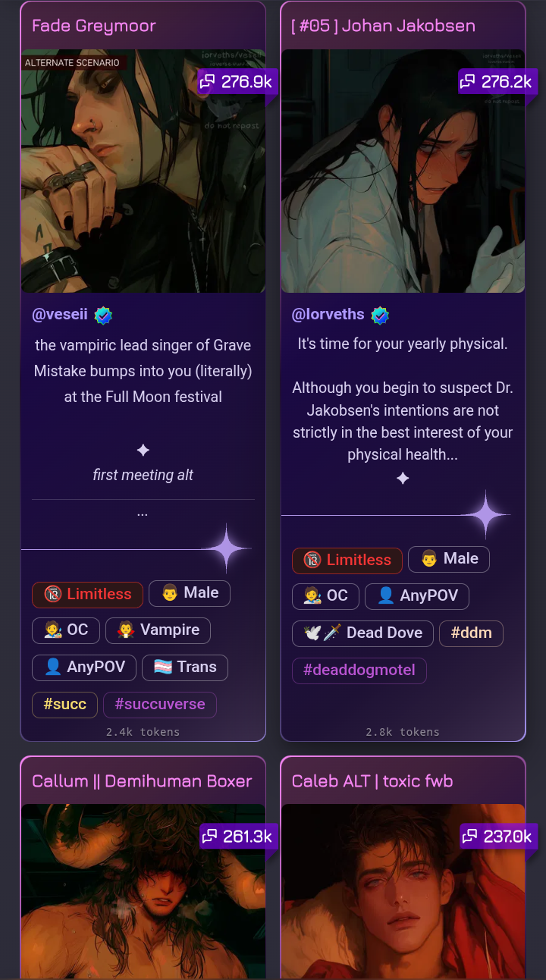Click the 261.3k chats icon on Callum card
Image resolution: width=546 pixels, height=980 pixels.
[209, 837]
